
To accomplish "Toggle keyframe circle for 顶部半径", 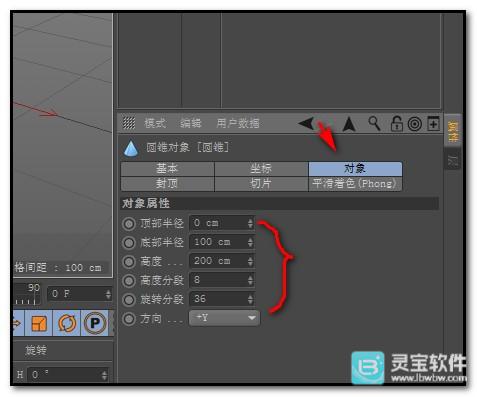I will [x=129, y=224].
